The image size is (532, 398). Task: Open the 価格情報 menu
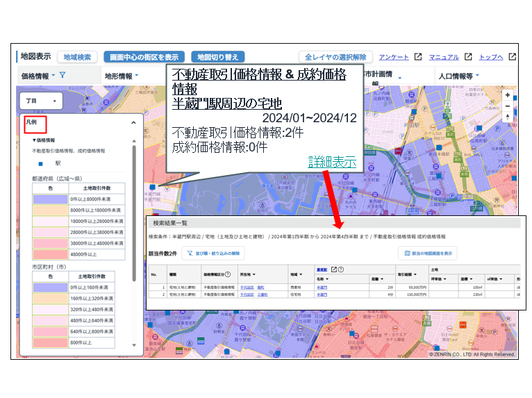click(35, 76)
